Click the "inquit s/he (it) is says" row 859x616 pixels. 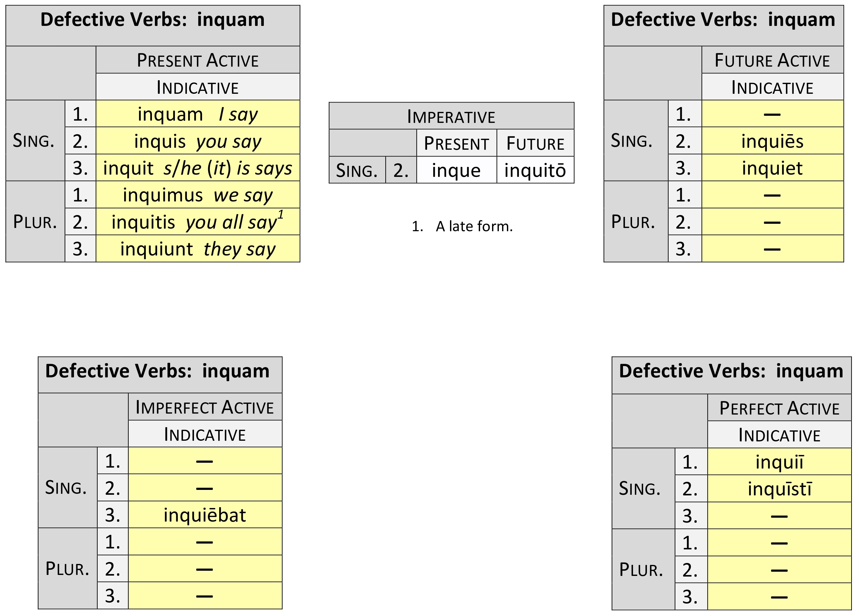pos(197,168)
